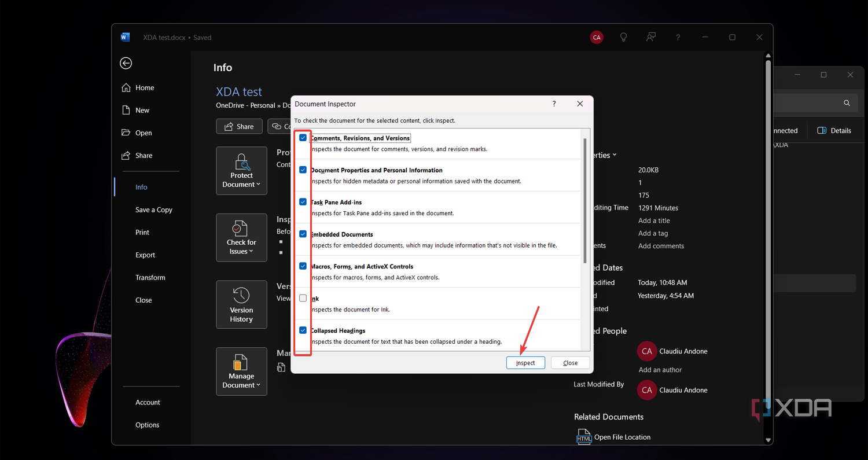Click the back arrow in Word backstage

coord(126,63)
